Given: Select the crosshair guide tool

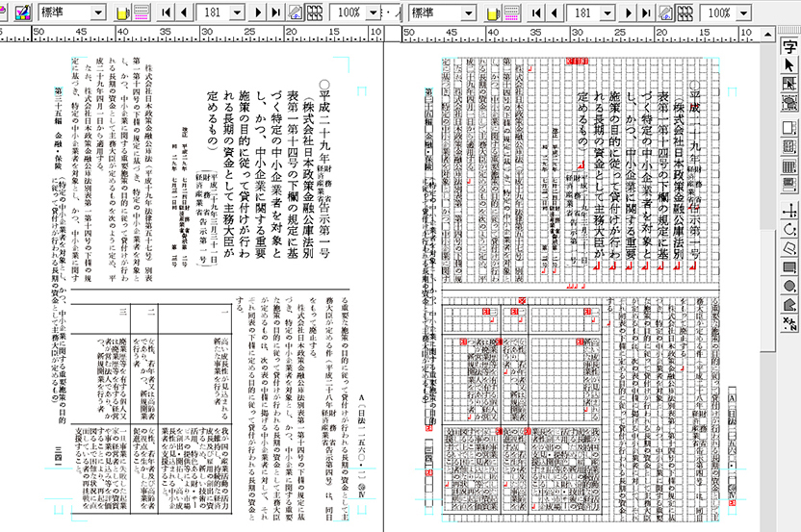Looking at the screenshot, I should [789, 210].
